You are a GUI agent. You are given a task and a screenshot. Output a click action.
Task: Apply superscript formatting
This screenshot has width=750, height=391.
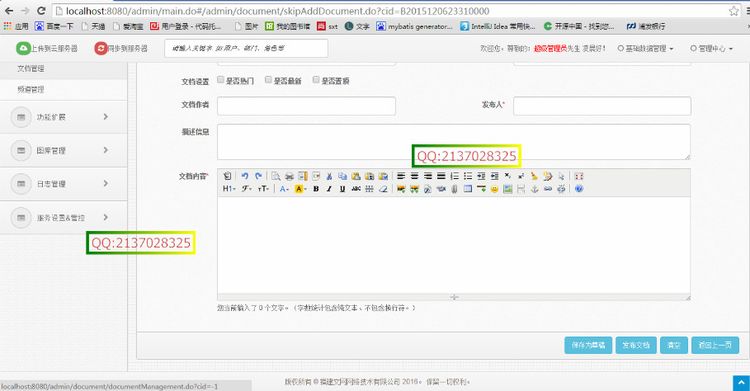pyautogui.click(x=521, y=176)
